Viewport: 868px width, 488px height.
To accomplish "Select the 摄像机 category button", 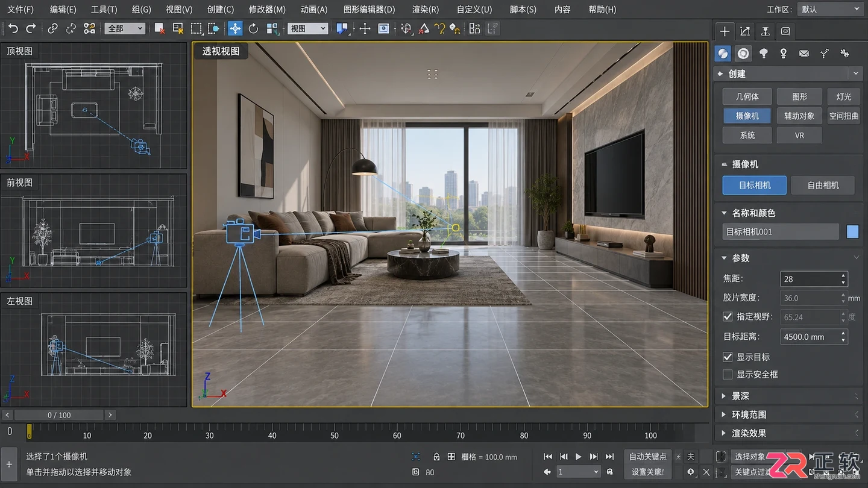I will point(747,116).
